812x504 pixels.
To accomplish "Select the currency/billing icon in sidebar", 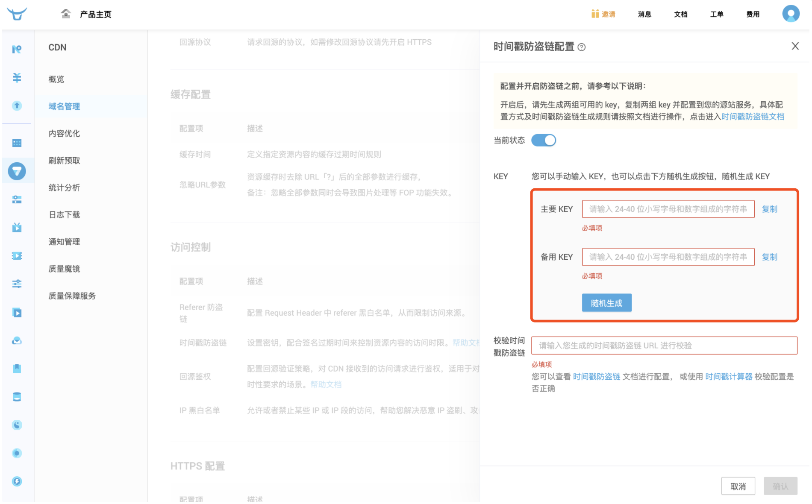I will (x=17, y=78).
